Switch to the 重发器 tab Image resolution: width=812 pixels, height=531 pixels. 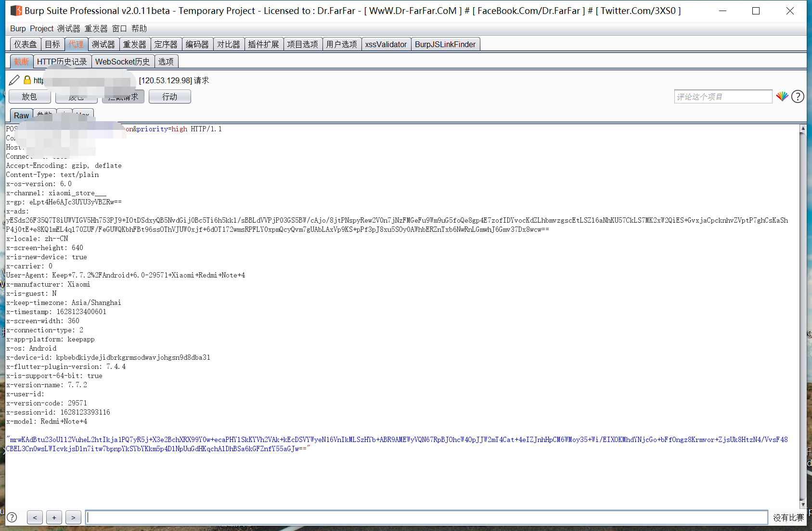135,44
